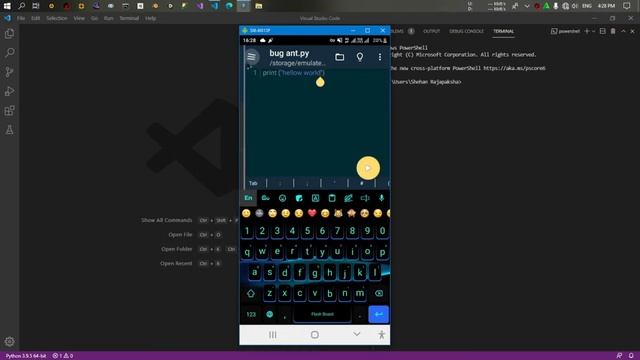Tap the q key on keyboard
The height and width of the screenshot is (360, 640).
coord(247,252)
